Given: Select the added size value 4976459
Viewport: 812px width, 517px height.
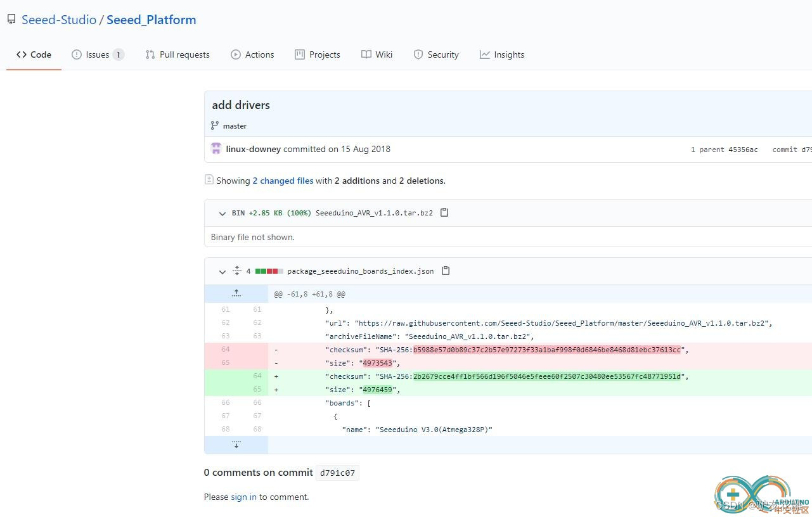Looking at the screenshot, I should click(377, 390).
